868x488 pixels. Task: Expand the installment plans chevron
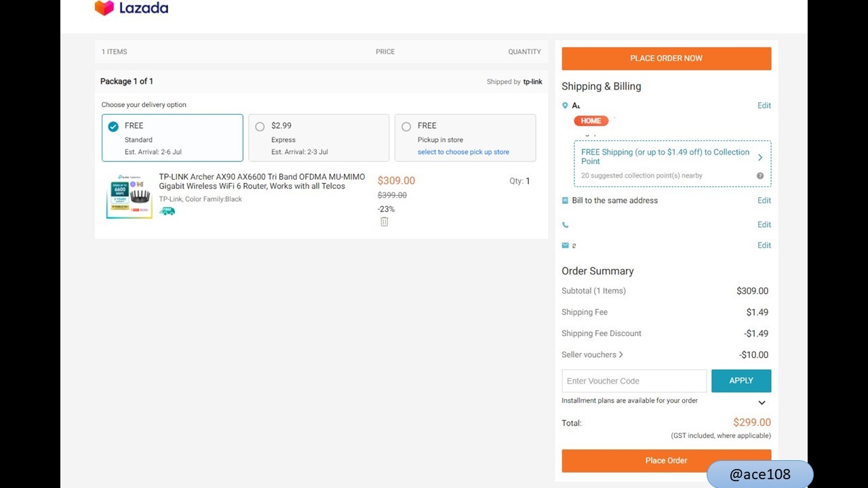pos(762,403)
